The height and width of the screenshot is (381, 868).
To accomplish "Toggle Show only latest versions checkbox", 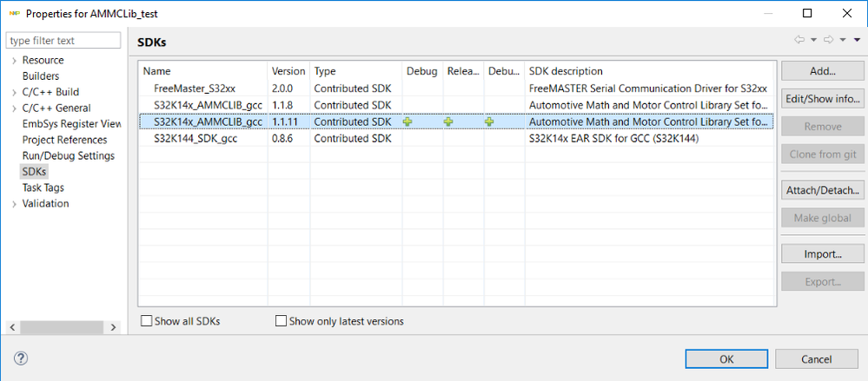I will pos(281,321).
